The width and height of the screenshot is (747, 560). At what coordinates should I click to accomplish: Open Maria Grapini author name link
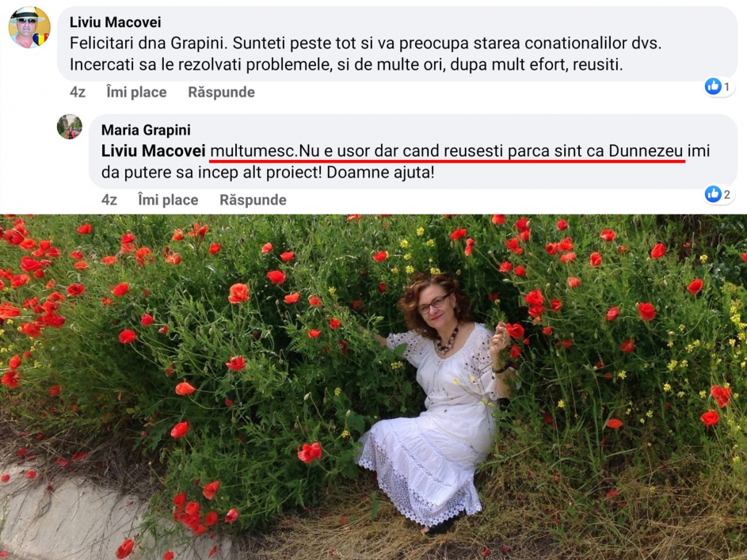tap(146, 130)
